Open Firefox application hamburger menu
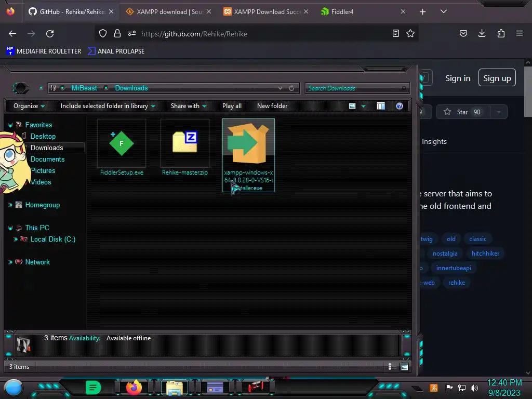The height and width of the screenshot is (399, 532). (520, 33)
